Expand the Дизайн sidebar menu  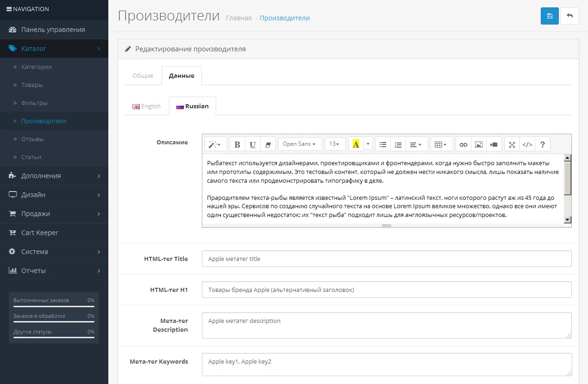click(54, 195)
